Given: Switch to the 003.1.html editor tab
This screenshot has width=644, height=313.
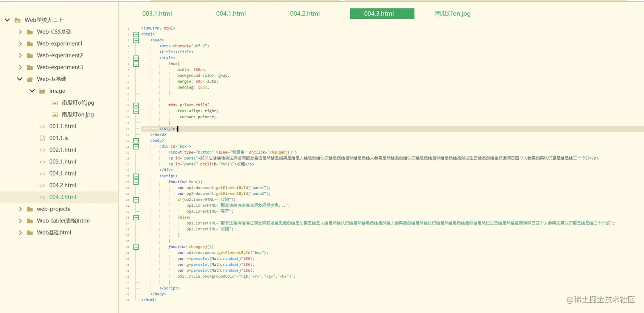Looking at the screenshot, I should pos(157,14).
